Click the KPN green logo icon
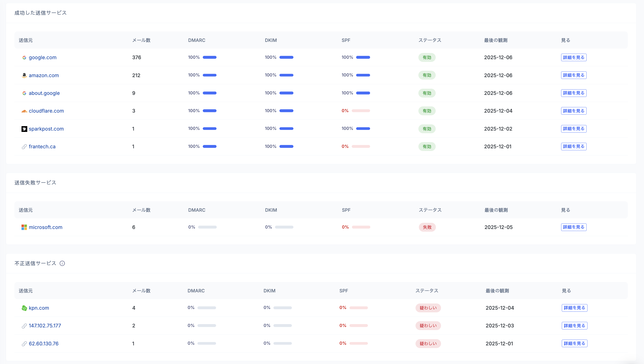This screenshot has width=644, height=364. tap(24, 308)
